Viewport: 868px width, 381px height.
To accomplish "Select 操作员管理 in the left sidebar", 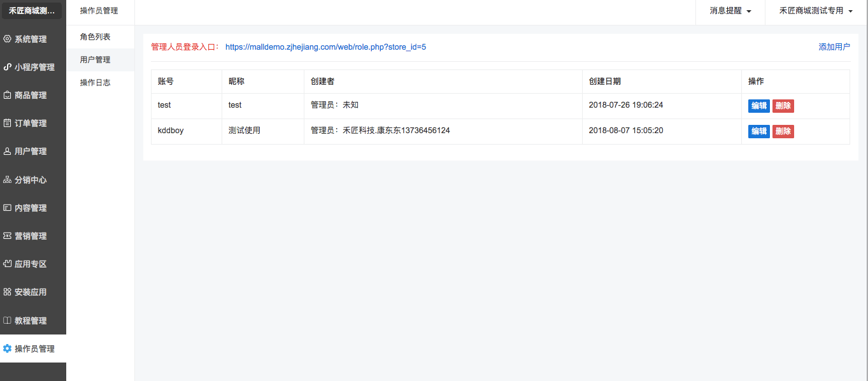I will click(33, 349).
